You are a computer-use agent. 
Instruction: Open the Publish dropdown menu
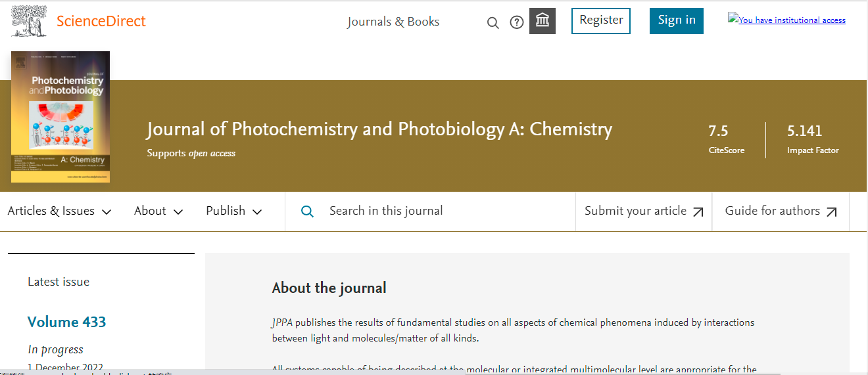coord(233,211)
